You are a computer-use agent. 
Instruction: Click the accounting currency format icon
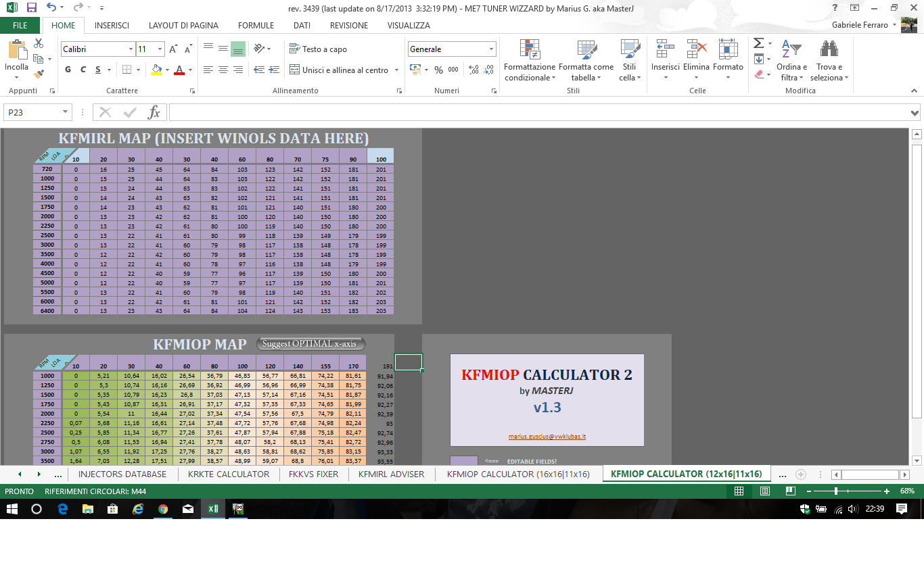(415, 70)
